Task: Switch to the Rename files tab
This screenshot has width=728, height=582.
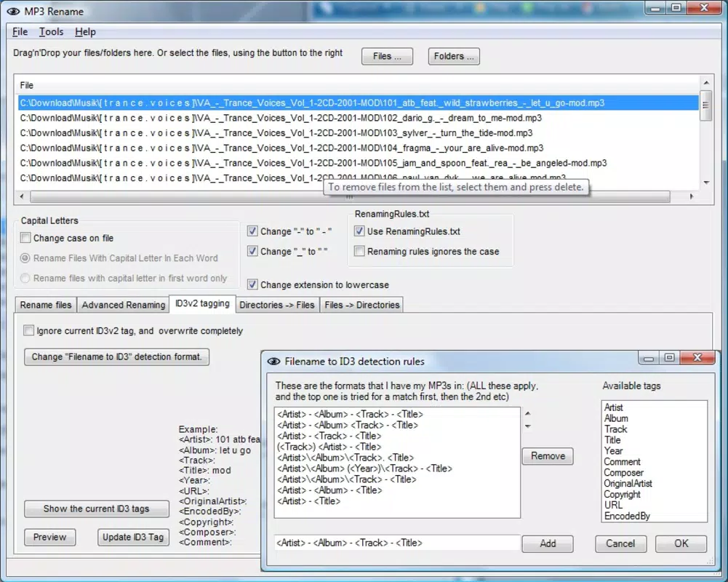Action: click(46, 305)
